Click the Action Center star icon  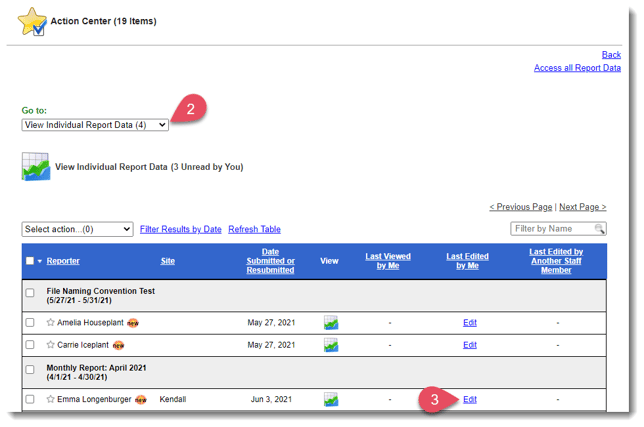pyautogui.click(x=32, y=21)
